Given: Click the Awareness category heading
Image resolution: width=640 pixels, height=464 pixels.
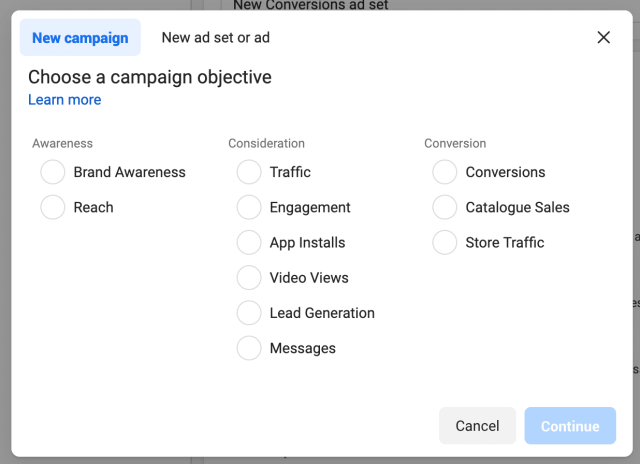Looking at the screenshot, I should [x=62, y=144].
